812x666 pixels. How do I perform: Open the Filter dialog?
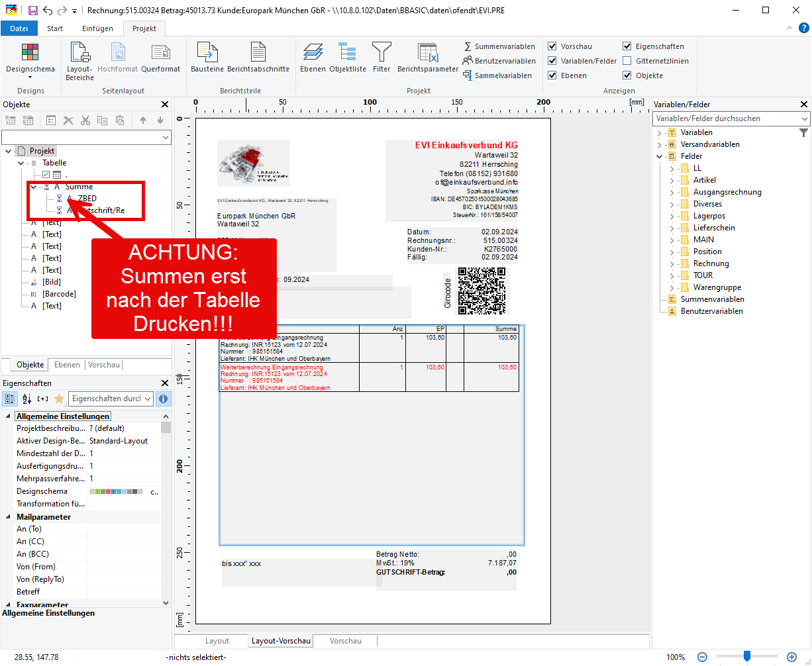click(381, 59)
